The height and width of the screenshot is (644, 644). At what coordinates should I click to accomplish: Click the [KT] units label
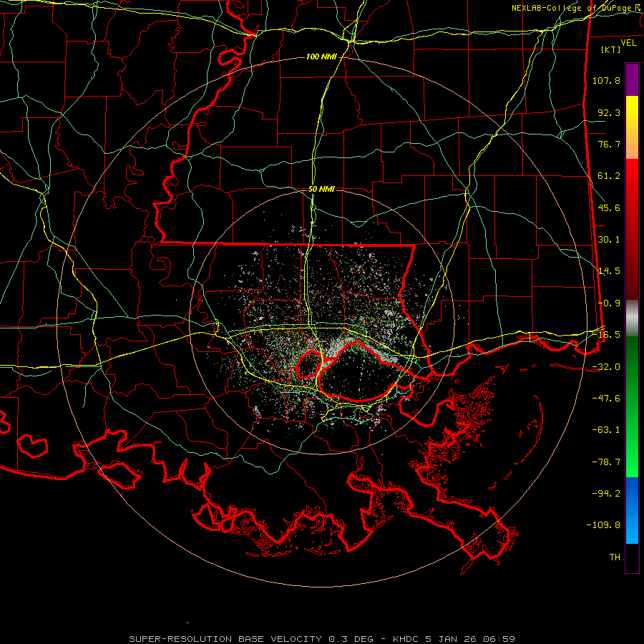tap(611, 49)
